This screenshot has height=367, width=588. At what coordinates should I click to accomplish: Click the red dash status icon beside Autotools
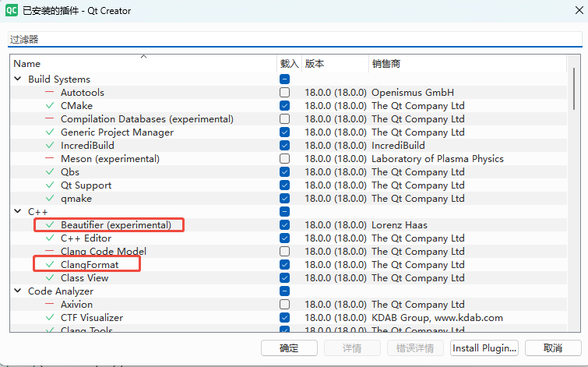pyautogui.click(x=50, y=92)
